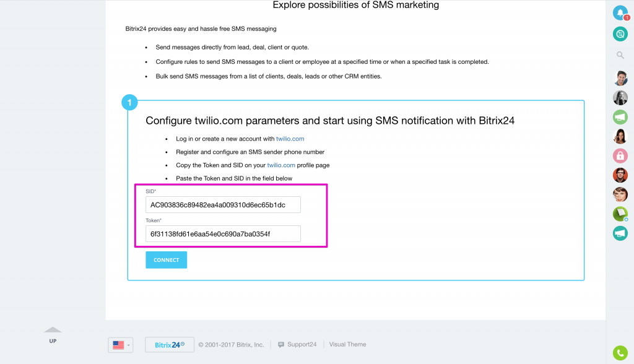Open the teal megaphone chat icon

tap(620, 233)
